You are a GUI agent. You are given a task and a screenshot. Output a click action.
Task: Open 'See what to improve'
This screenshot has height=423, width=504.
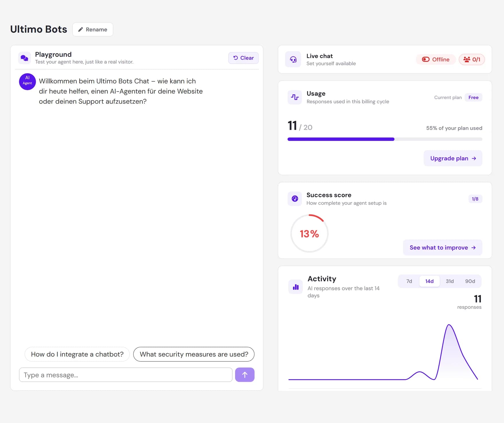coord(443,247)
